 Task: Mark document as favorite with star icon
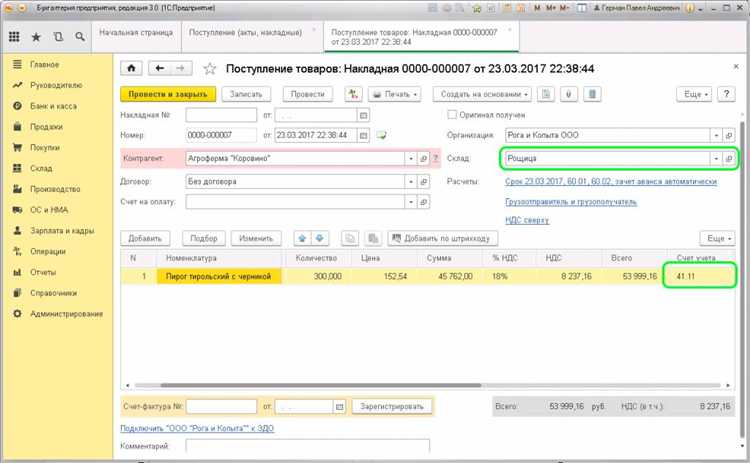point(210,69)
